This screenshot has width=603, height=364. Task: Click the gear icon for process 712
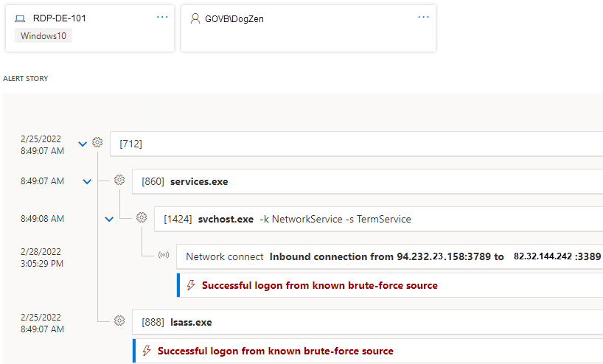click(x=97, y=143)
